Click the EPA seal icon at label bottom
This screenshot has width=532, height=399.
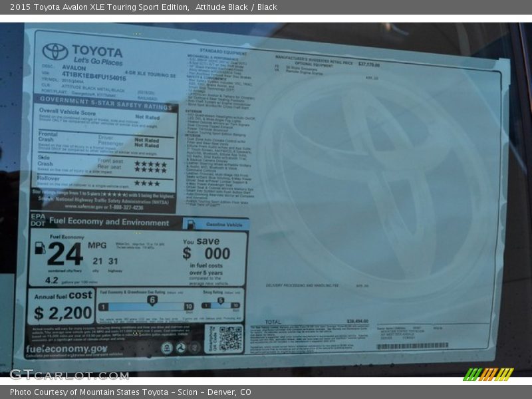click(x=167, y=348)
